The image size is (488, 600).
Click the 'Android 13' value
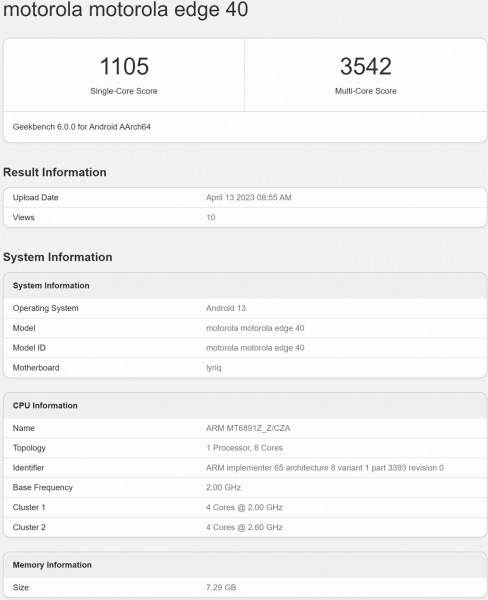(x=226, y=308)
